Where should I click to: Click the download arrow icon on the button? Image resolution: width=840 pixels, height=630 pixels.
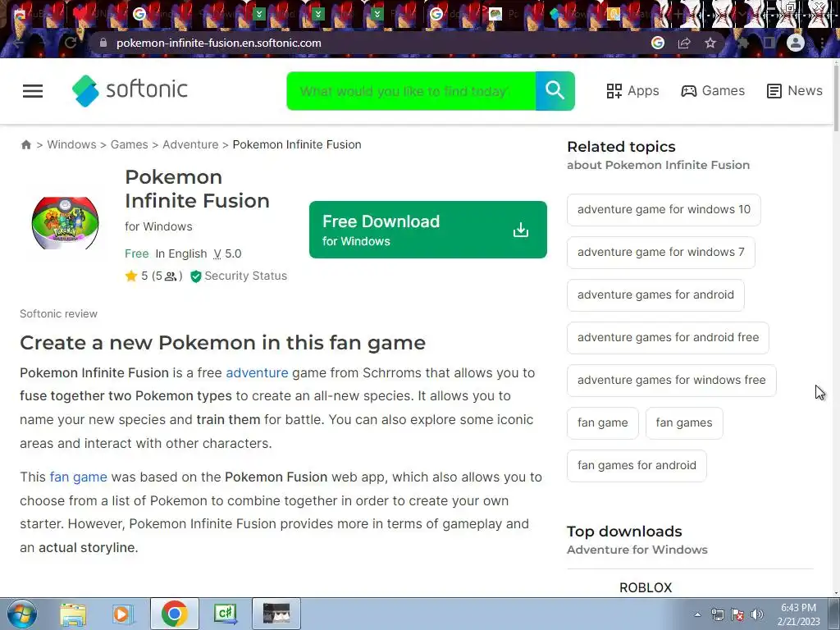coord(521,230)
